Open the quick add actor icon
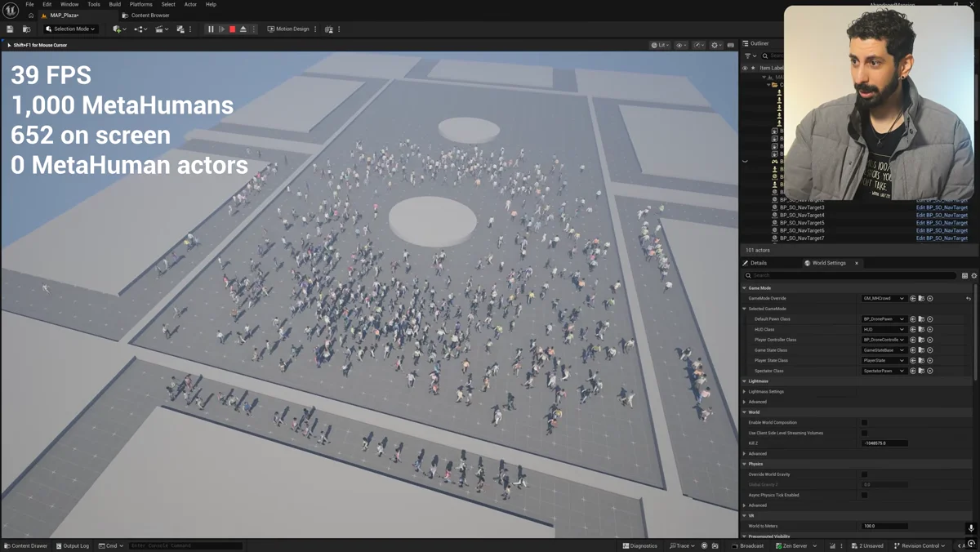 (119, 29)
